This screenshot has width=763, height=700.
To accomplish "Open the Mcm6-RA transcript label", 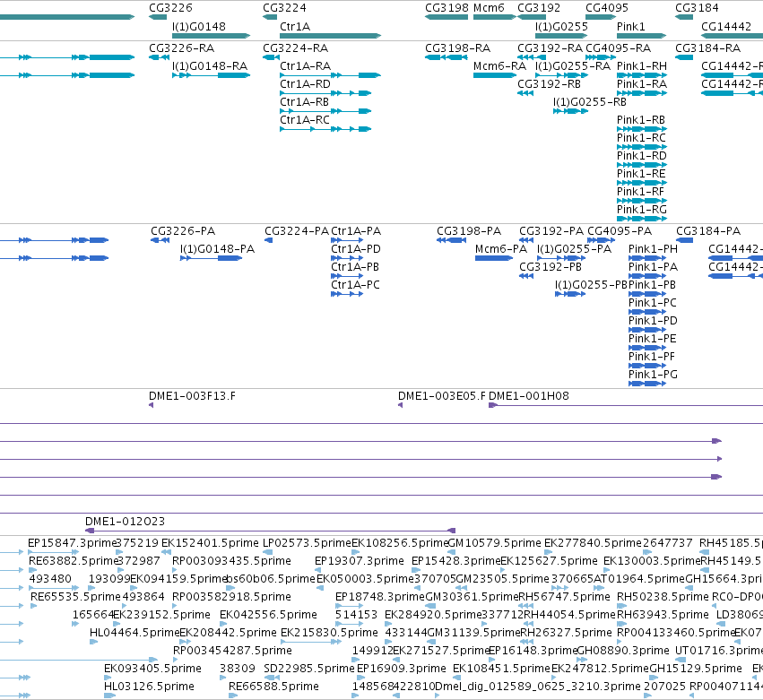I will pyautogui.click(x=499, y=65).
